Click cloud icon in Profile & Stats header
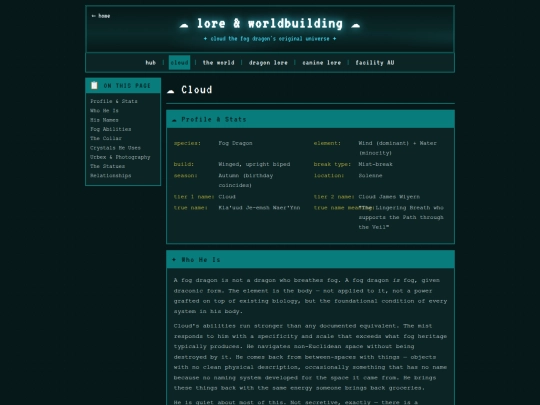 coord(174,120)
